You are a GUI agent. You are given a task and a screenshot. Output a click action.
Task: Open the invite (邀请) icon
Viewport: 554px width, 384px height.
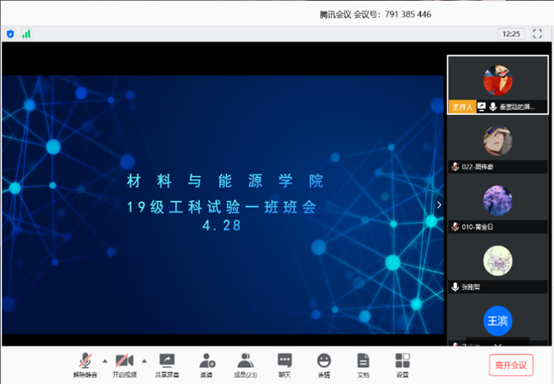207,365
